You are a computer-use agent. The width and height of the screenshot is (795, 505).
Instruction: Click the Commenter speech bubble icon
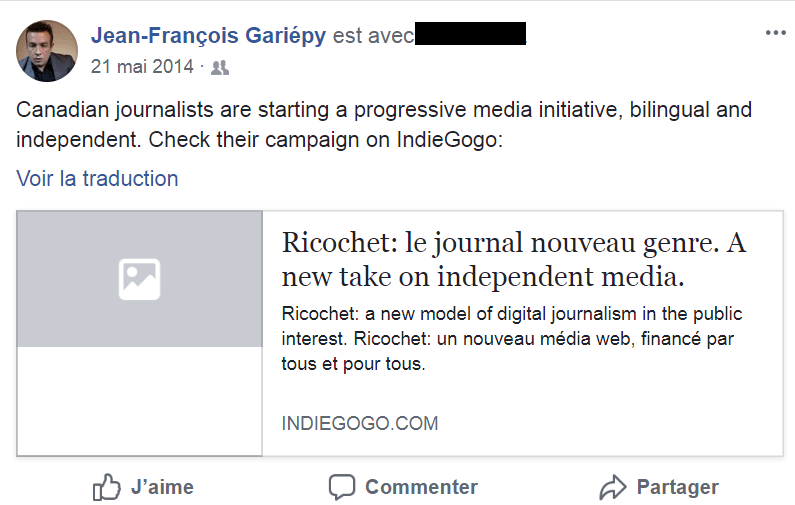point(342,488)
